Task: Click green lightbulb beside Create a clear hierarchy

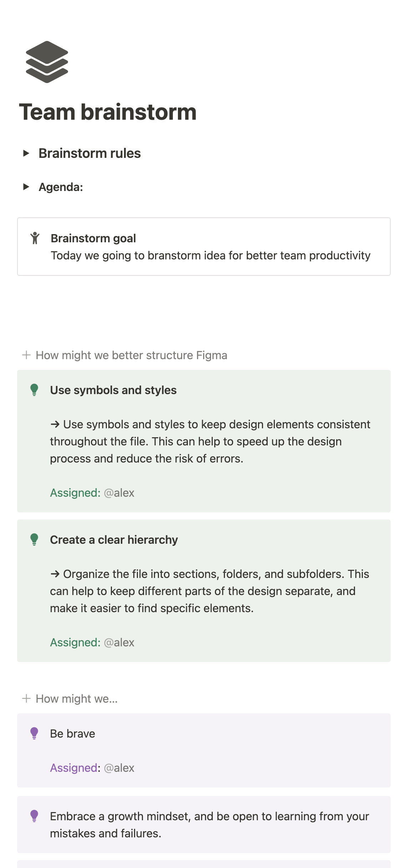Action: click(x=34, y=539)
